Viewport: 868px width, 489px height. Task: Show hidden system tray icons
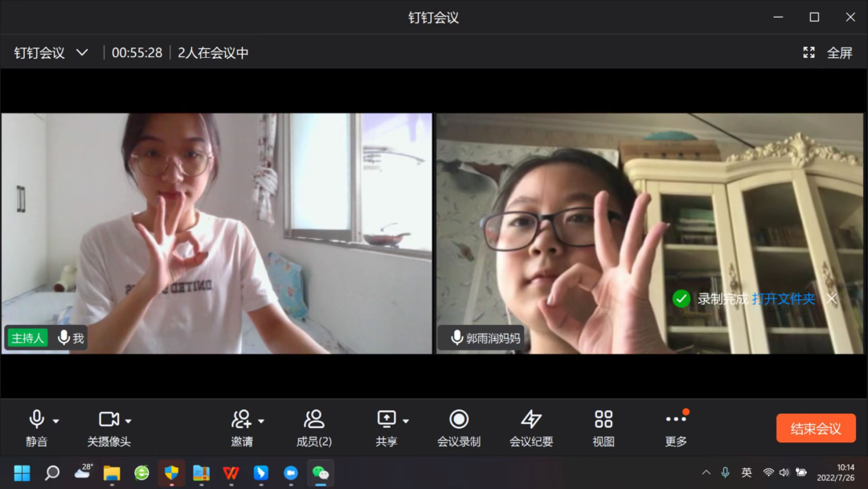click(706, 472)
